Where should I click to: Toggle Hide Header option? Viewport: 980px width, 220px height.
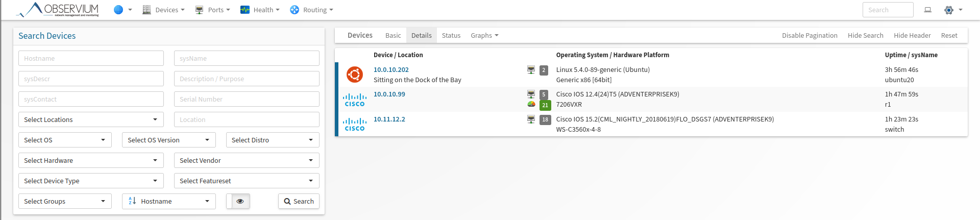pyautogui.click(x=912, y=35)
